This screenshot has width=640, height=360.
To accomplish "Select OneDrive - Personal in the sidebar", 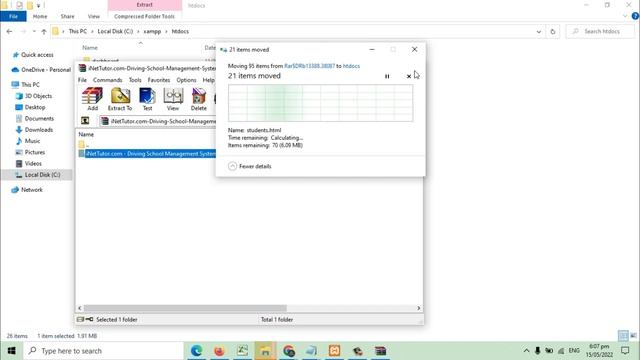I will 41,70.
